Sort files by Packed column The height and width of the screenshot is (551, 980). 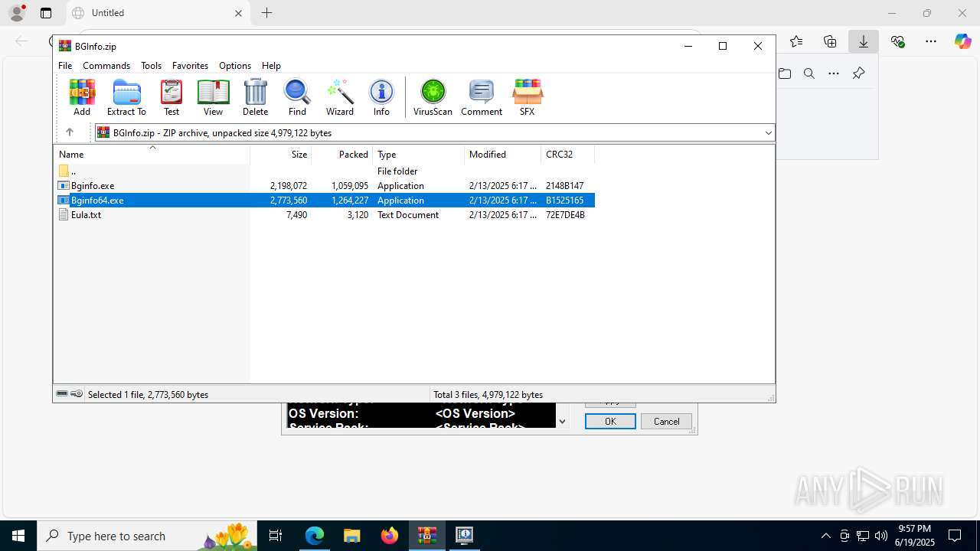click(x=342, y=154)
